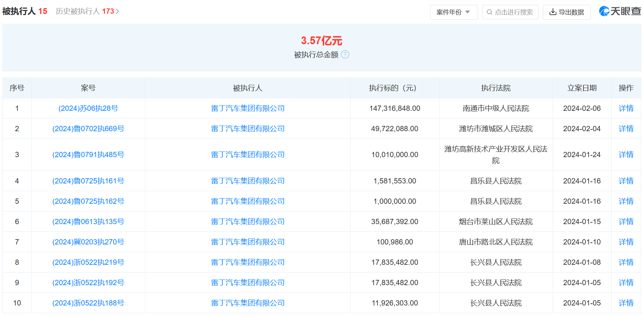Open case (2024)鲁0702执669号

click(88, 129)
